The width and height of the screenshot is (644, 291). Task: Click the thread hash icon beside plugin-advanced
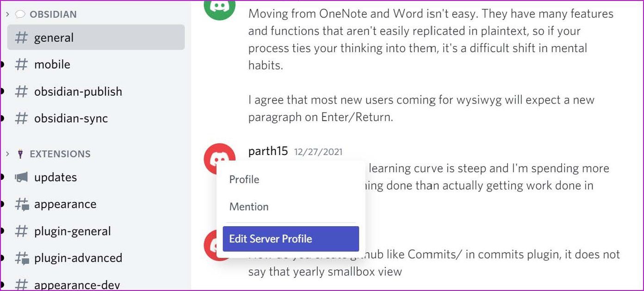tap(22, 258)
